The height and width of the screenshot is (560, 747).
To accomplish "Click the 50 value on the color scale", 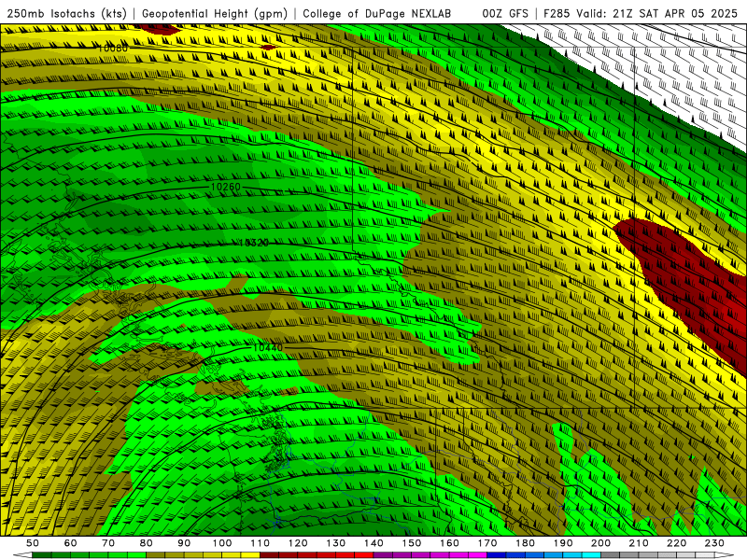I will [x=33, y=543].
